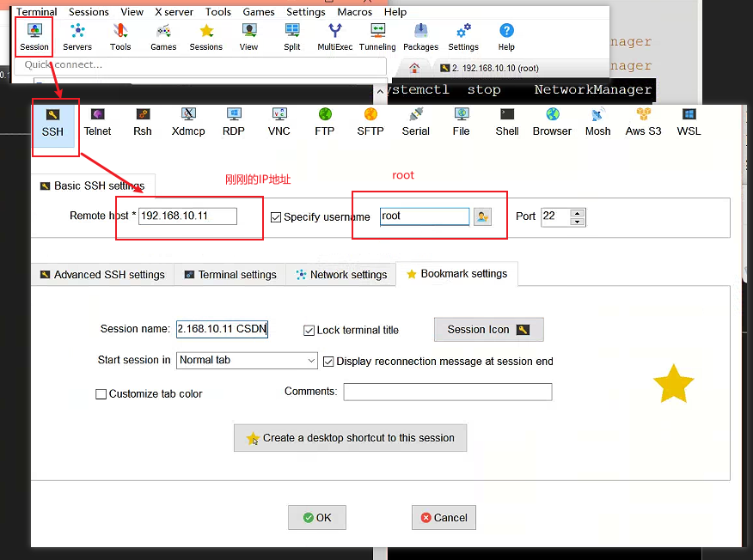Image resolution: width=753 pixels, height=560 pixels.
Task: Select the VNC session type
Action: click(279, 123)
